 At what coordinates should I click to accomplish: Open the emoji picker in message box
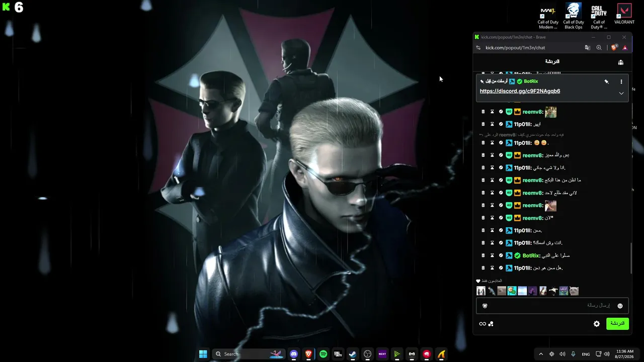point(620,306)
